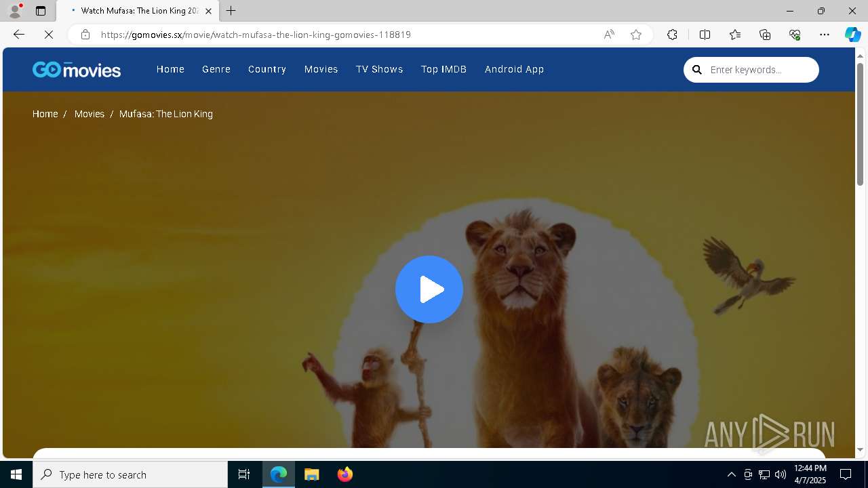The image size is (868, 488).
Task: Click Edge taskbar icon
Action: [279, 474]
